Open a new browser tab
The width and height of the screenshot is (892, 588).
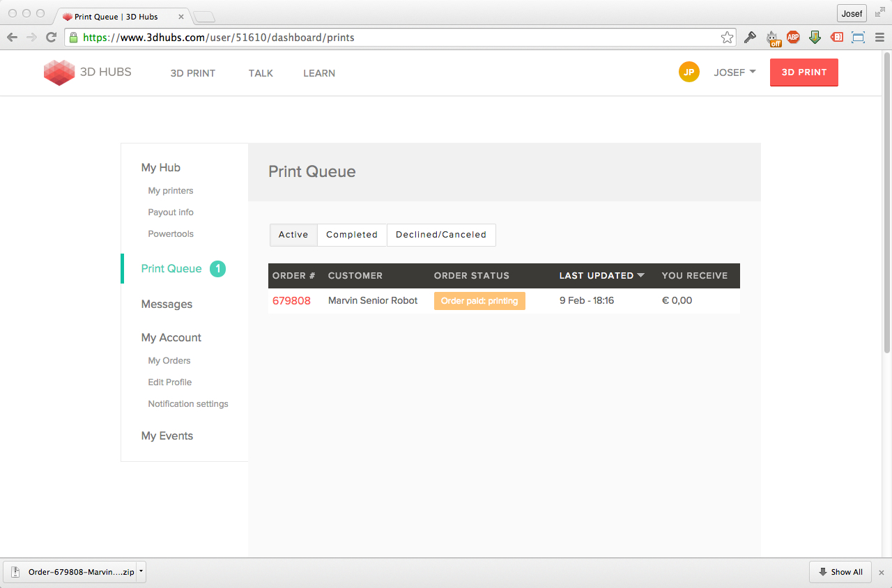click(203, 16)
